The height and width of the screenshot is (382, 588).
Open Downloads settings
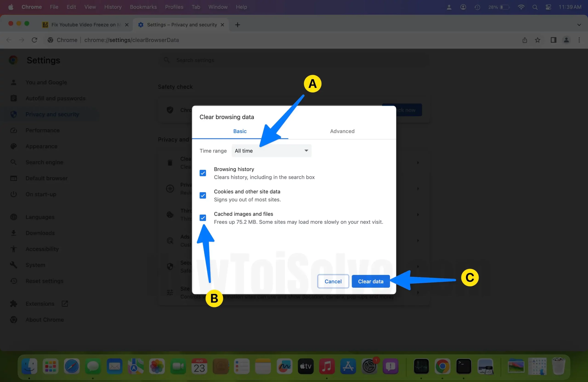(x=40, y=233)
